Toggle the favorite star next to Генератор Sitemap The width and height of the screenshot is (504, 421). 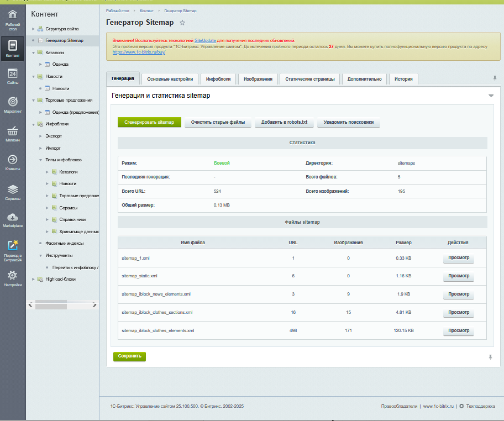182,23
